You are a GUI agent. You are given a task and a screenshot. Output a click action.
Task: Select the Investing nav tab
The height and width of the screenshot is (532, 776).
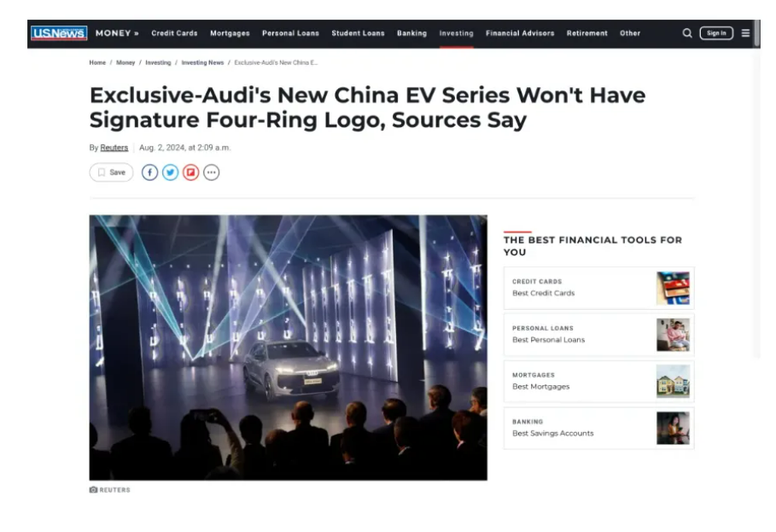457,33
